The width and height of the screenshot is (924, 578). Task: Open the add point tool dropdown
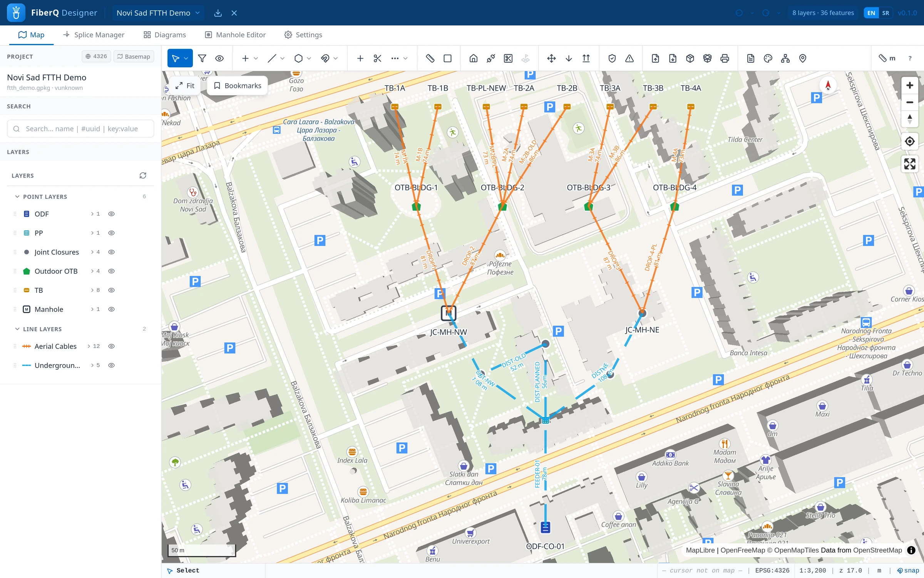coord(256,58)
